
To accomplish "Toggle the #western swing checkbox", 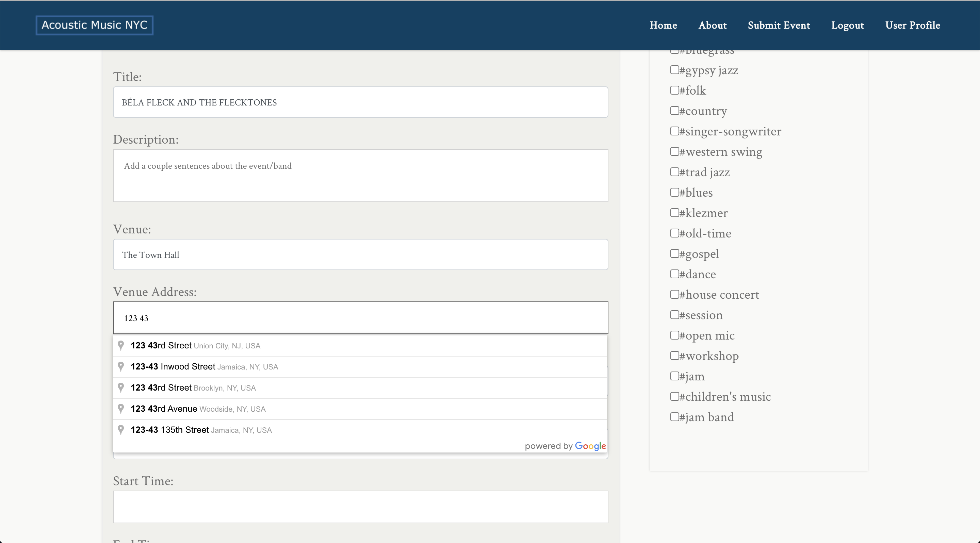I will click(x=674, y=151).
